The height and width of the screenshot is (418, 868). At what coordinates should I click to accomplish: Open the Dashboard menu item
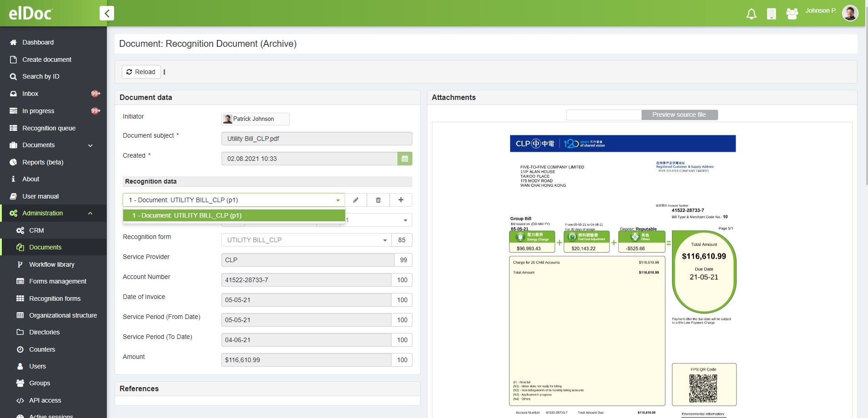click(38, 42)
